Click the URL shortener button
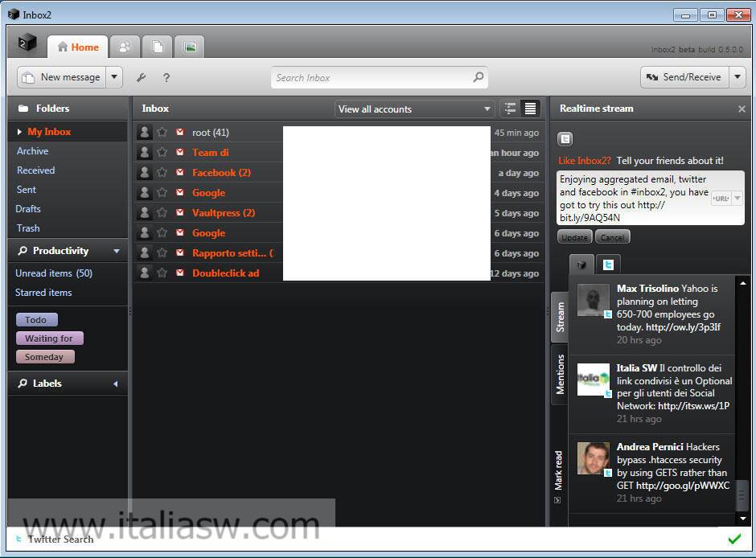The width and height of the screenshot is (756, 558). pos(721,198)
